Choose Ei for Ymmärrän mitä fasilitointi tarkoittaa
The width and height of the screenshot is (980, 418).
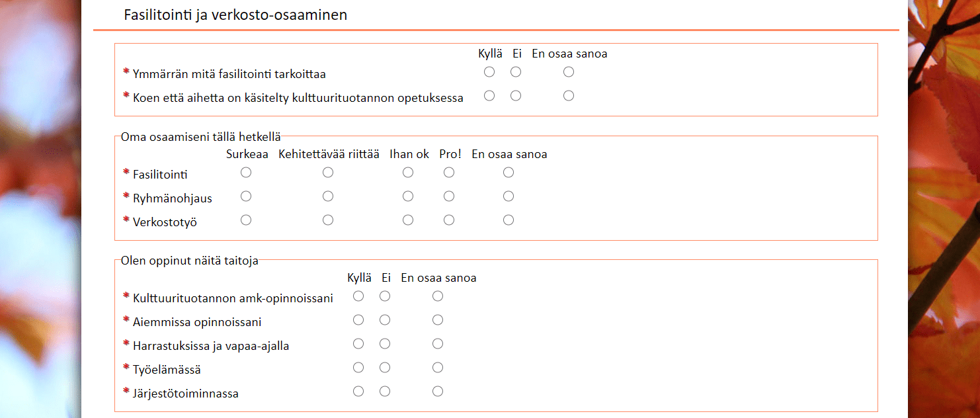tap(516, 72)
